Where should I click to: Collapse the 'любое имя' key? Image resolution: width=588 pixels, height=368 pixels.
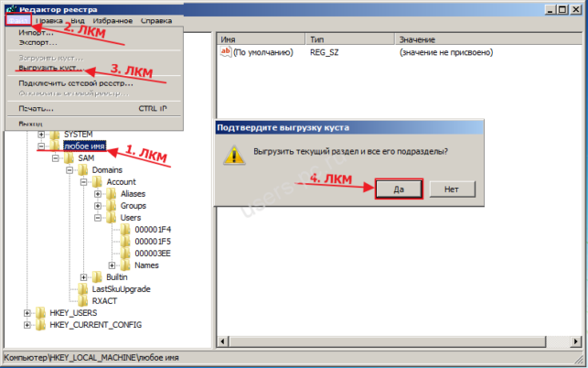(41, 146)
